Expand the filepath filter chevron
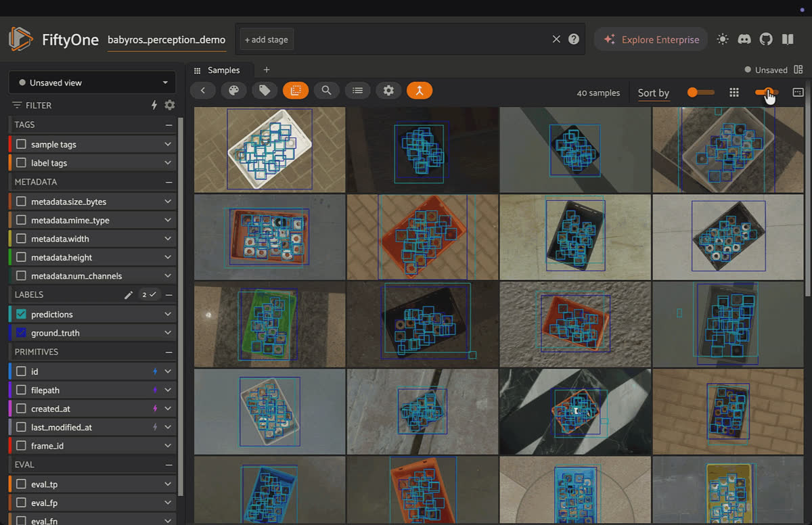 [168, 390]
